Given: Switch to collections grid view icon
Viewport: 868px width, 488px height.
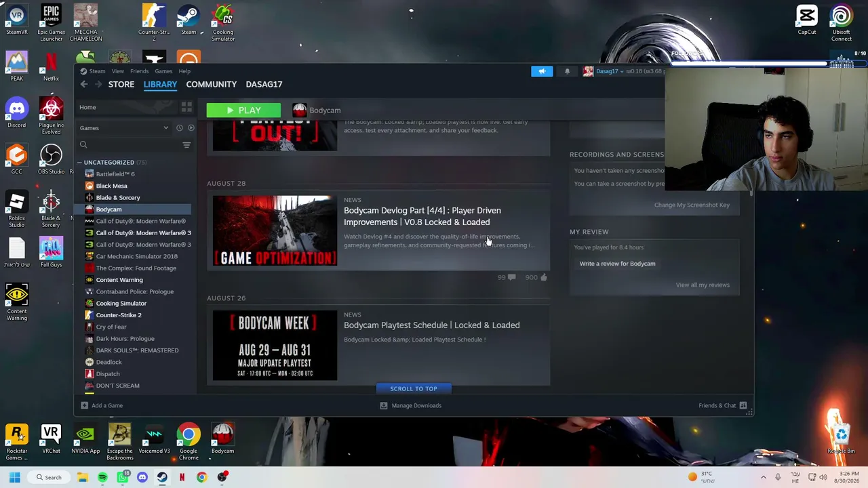Looking at the screenshot, I should (x=186, y=107).
